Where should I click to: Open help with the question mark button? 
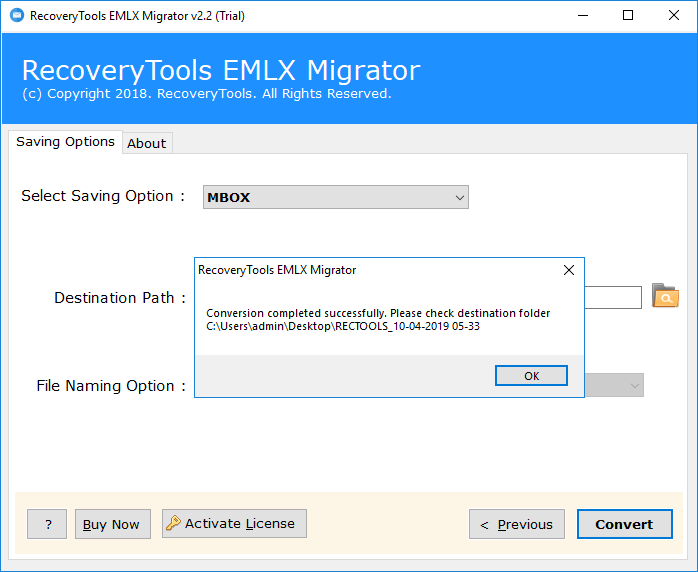pyautogui.click(x=47, y=524)
